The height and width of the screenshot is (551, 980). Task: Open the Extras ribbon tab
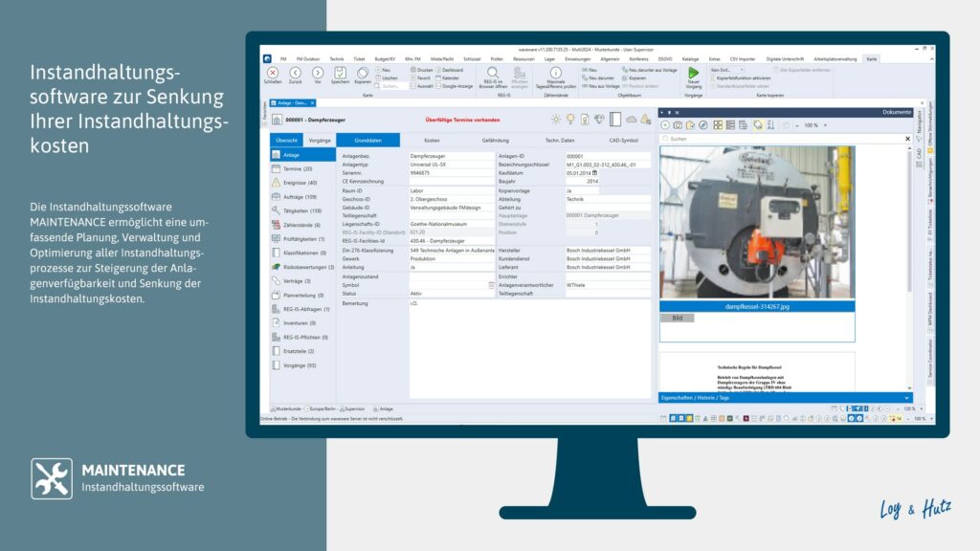pyautogui.click(x=716, y=57)
